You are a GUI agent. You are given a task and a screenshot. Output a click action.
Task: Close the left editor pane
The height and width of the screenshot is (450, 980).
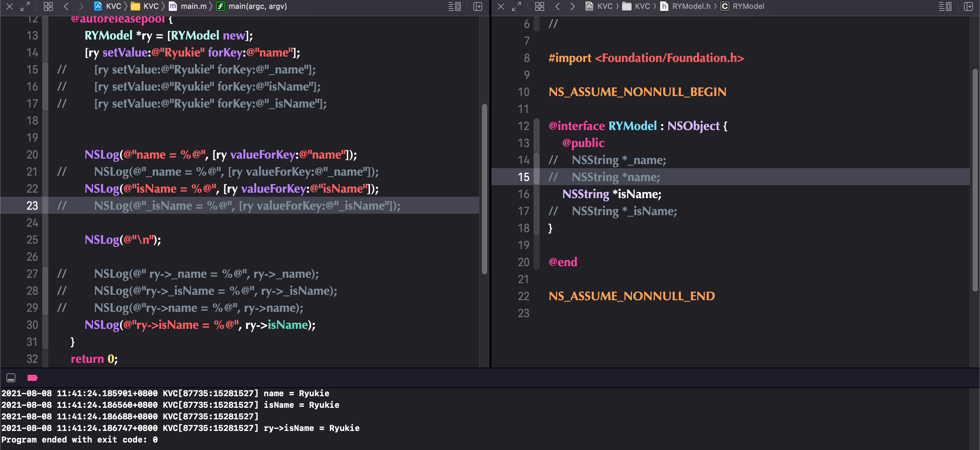(10, 6)
